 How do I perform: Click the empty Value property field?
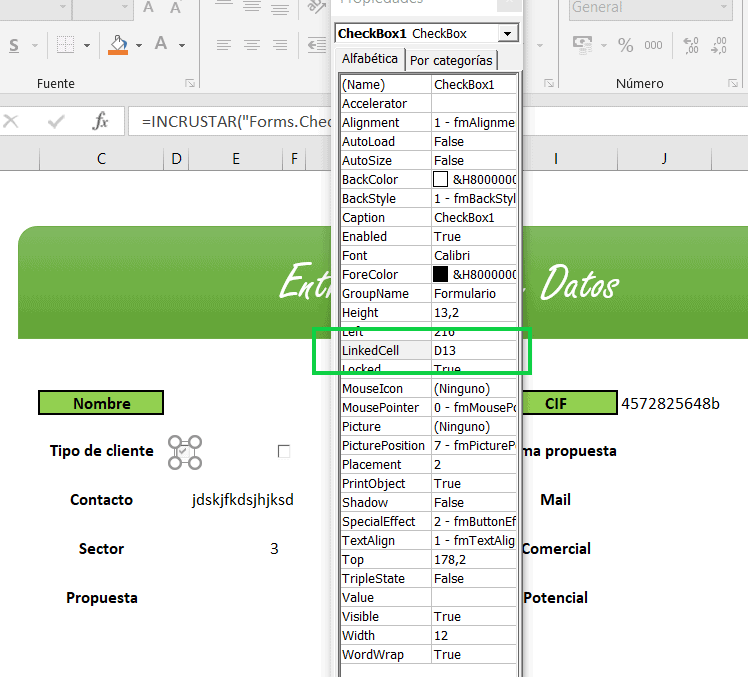pos(474,598)
